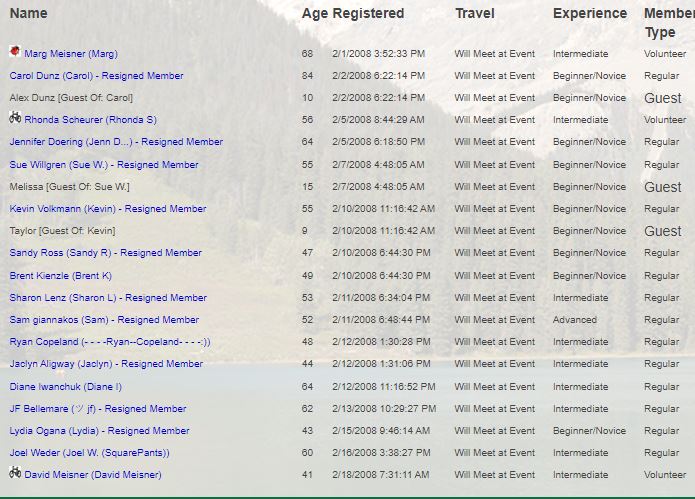The image size is (695, 499).
Task: Click the Ryan Copeland name link
Action: (x=110, y=342)
